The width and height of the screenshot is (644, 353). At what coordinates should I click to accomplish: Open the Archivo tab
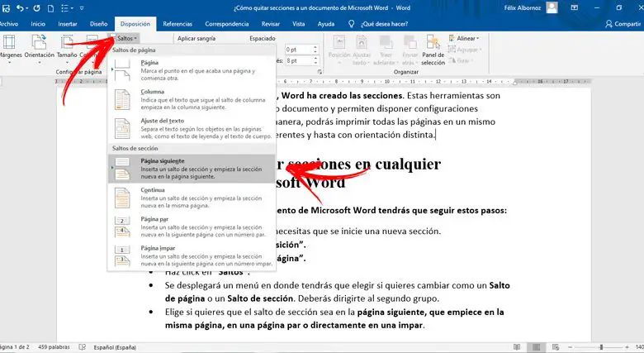[8, 24]
